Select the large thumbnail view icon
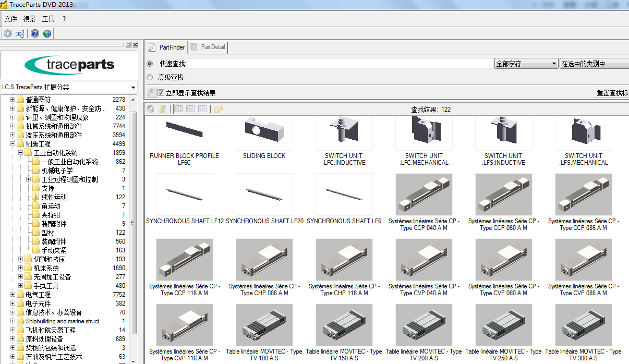 click(x=178, y=108)
